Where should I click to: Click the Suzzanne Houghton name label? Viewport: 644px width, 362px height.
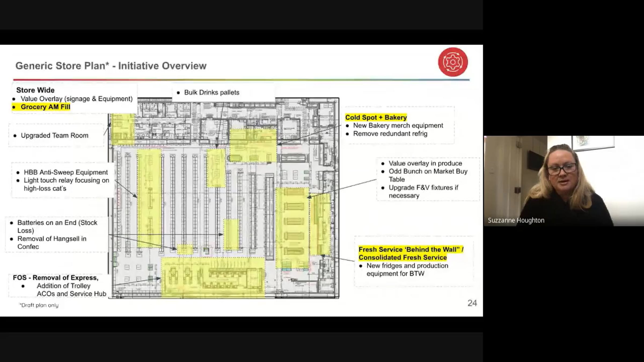click(x=516, y=220)
